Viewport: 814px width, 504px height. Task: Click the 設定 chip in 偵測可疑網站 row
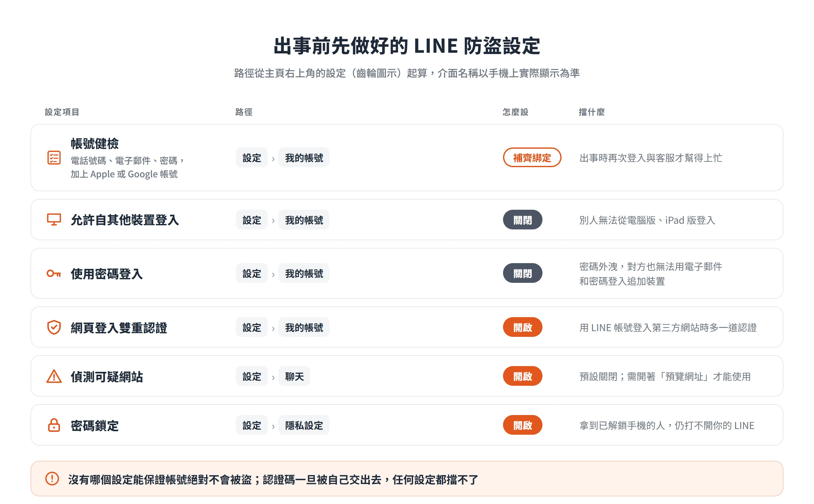[x=252, y=376]
